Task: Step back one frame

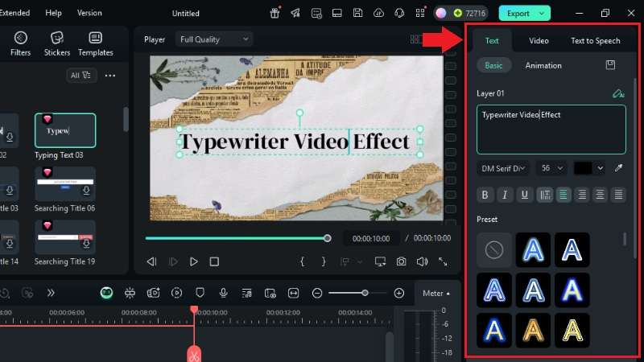Action: [151, 261]
